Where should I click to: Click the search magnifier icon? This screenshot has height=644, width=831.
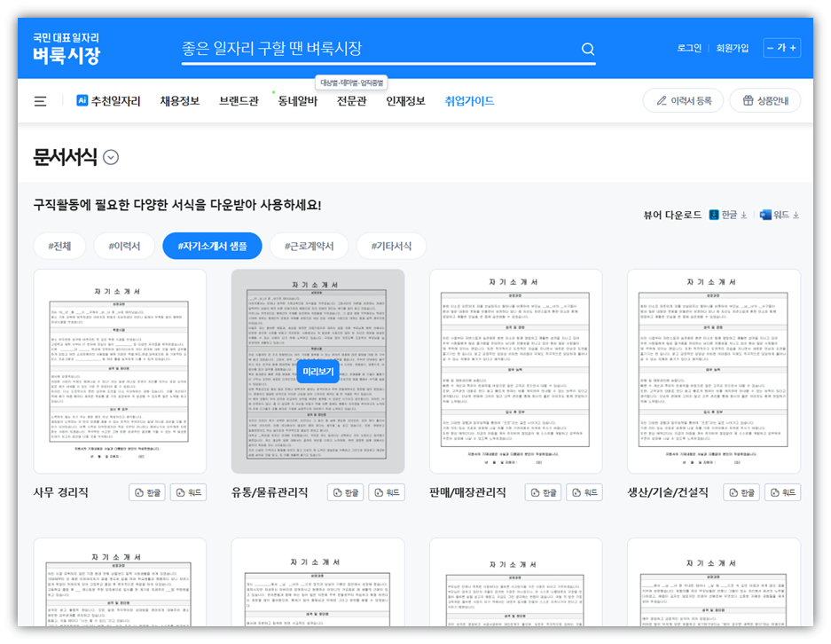(x=588, y=50)
